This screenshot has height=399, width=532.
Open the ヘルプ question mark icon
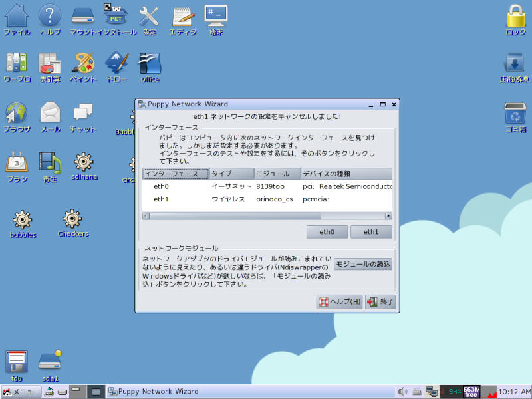(x=50, y=15)
